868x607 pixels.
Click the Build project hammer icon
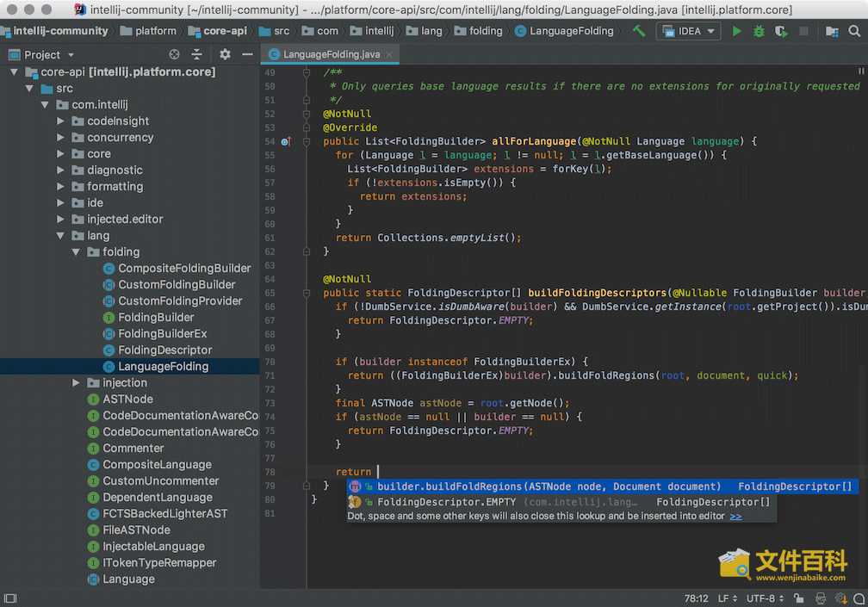pyautogui.click(x=639, y=31)
